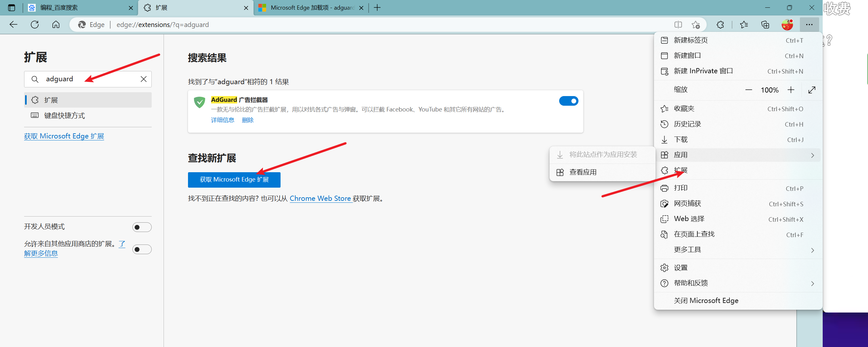Expand the 应用 submenu arrow
Image resolution: width=868 pixels, height=347 pixels.
tap(812, 155)
